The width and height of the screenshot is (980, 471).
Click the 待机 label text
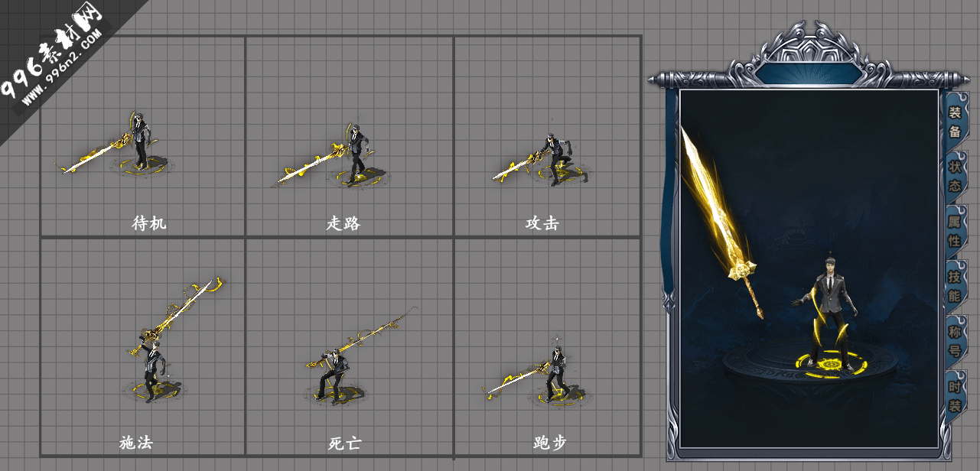(149, 223)
